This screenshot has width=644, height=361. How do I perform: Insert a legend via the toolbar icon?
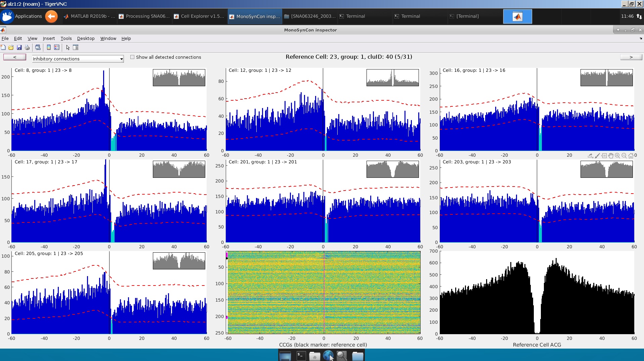56,47
